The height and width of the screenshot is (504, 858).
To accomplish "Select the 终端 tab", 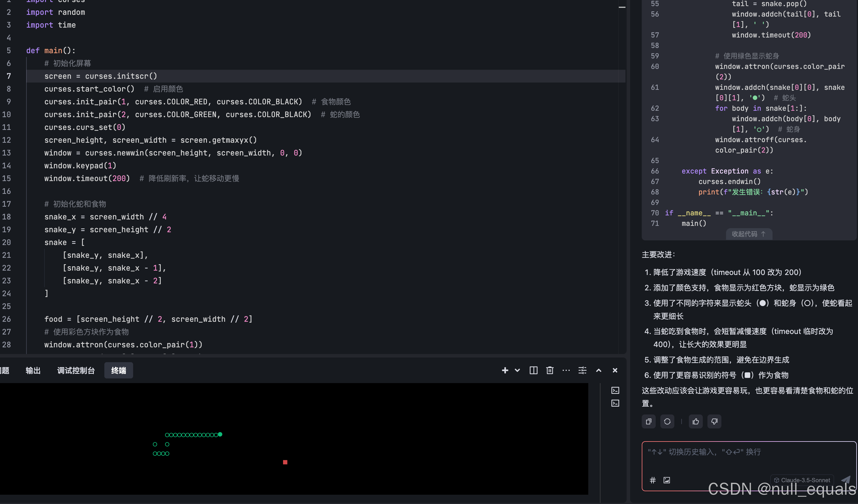I will (x=119, y=370).
